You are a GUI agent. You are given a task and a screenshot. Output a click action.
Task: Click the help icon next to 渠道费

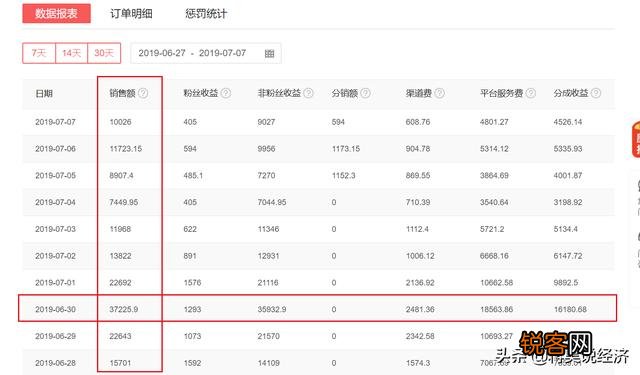pos(440,93)
